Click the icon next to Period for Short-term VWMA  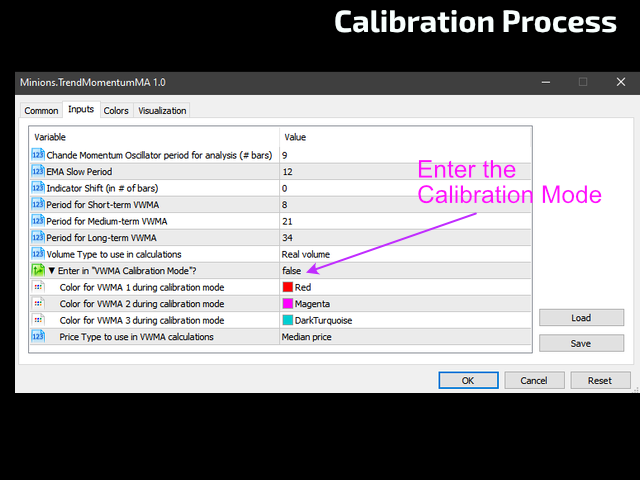pyautogui.click(x=38, y=205)
